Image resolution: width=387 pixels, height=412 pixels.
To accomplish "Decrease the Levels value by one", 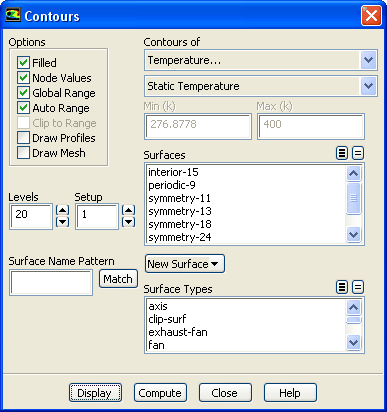I will pyautogui.click(x=62, y=222).
